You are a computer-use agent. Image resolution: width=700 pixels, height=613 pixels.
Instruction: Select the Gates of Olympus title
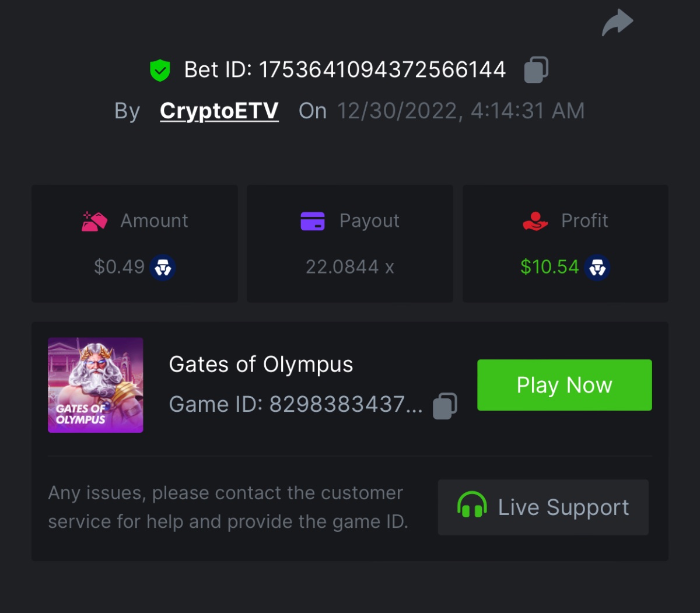click(x=261, y=365)
